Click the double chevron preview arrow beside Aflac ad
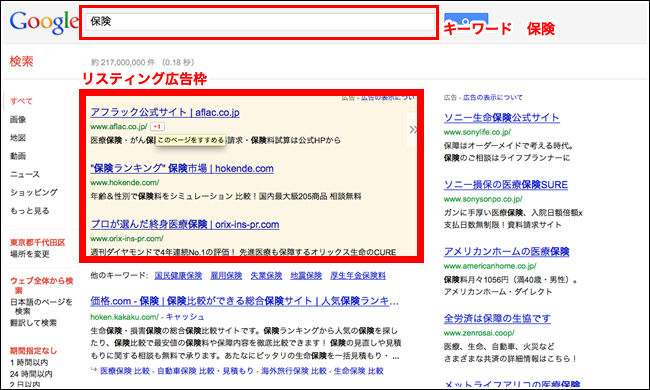This screenshot has width=650, height=390. pyautogui.click(x=413, y=129)
